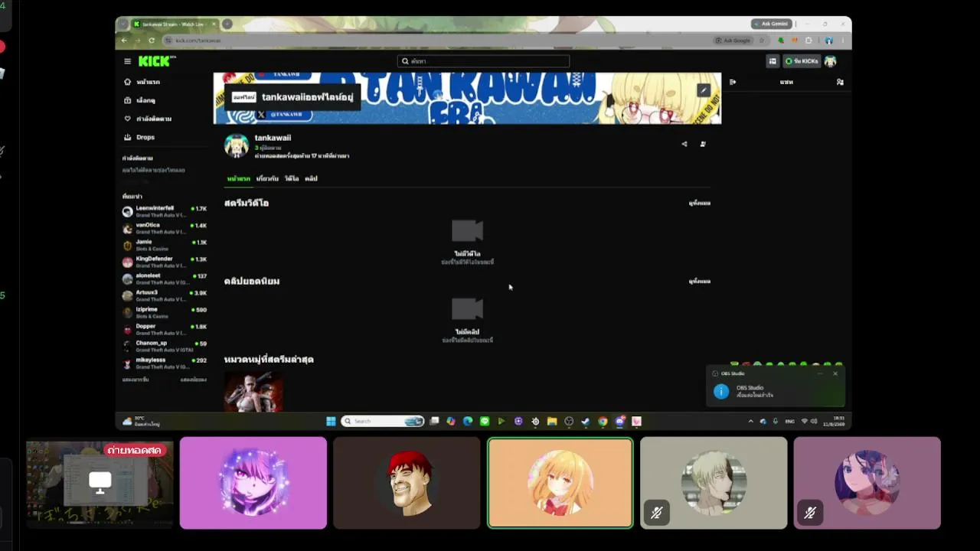Open the Chrome extensions puzzle icon

point(809,41)
